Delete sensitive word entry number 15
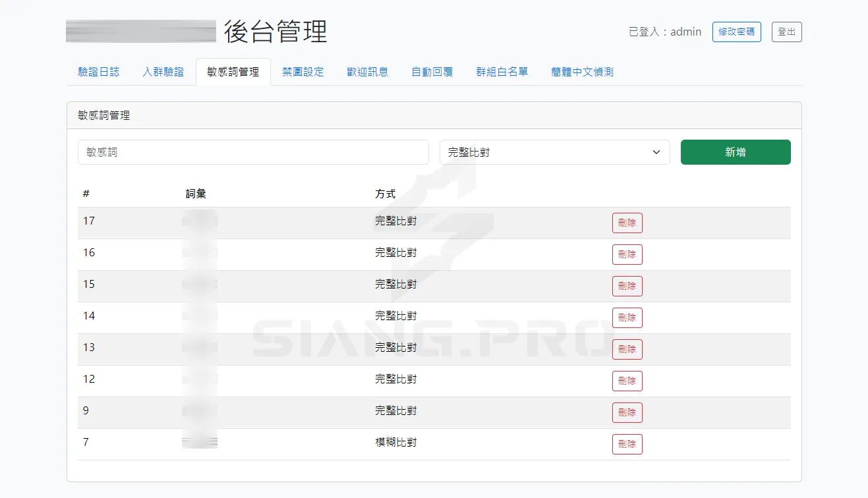Viewport: 868px width, 498px height. coord(627,286)
